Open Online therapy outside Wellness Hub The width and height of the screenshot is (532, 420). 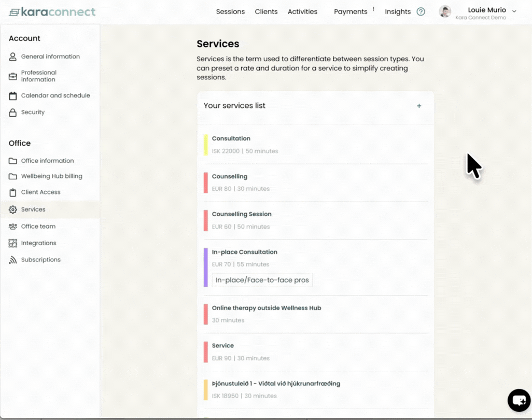point(316,314)
